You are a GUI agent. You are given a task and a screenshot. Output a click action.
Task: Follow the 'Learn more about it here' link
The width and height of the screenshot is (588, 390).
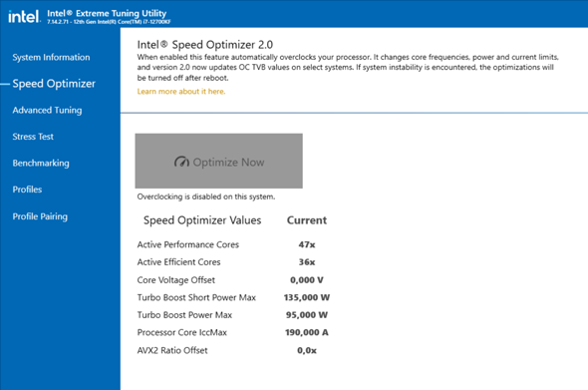click(181, 91)
